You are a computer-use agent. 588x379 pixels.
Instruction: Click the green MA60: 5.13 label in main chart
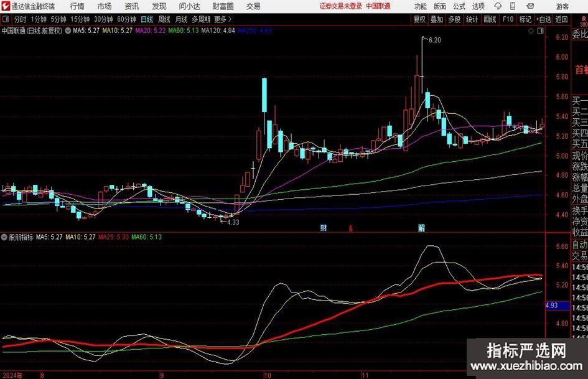tap(184, 30)
